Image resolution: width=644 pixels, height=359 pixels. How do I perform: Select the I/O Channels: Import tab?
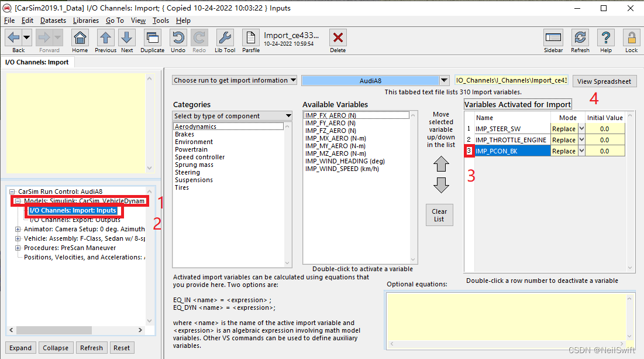pyautogui.click(x=37, y=62)
